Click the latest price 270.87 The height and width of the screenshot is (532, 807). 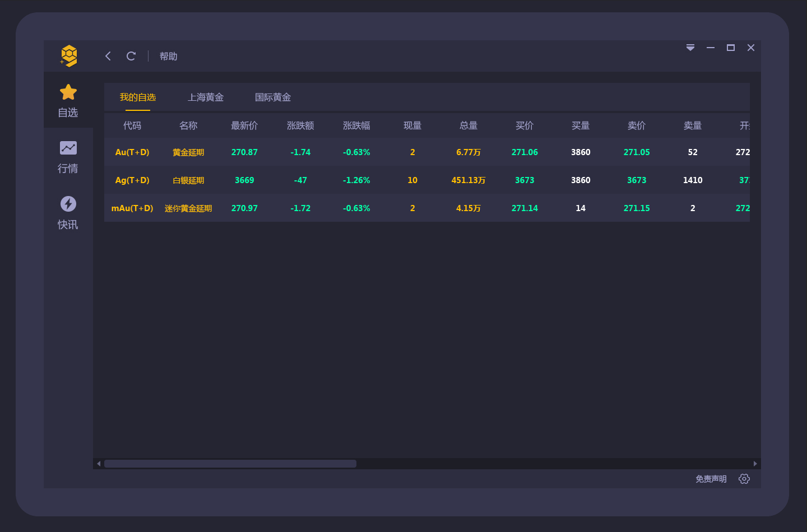244,152
